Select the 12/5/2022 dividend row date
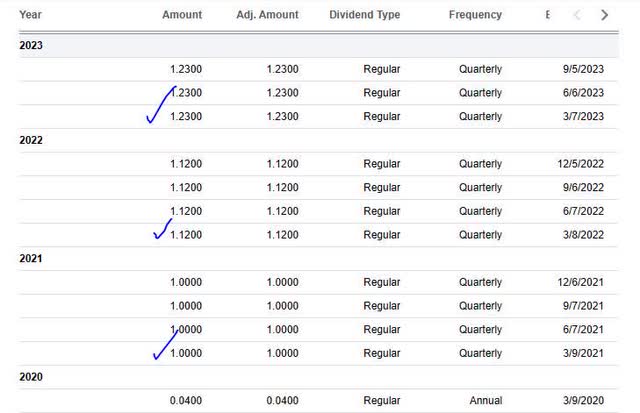This screenshot has width=640, height=413. tap(580, 164)
